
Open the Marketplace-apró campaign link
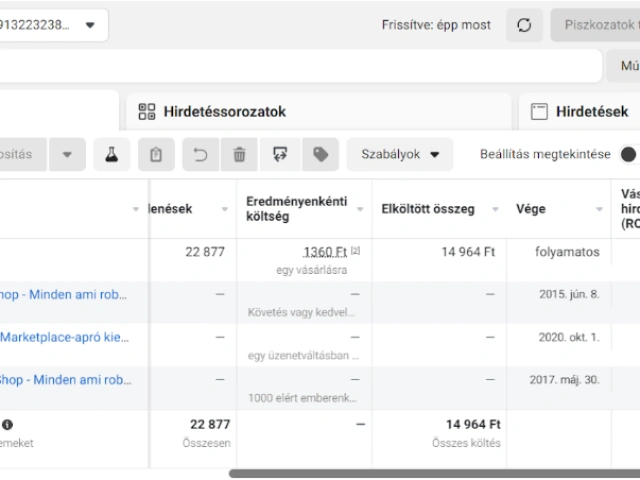point(65,337)
